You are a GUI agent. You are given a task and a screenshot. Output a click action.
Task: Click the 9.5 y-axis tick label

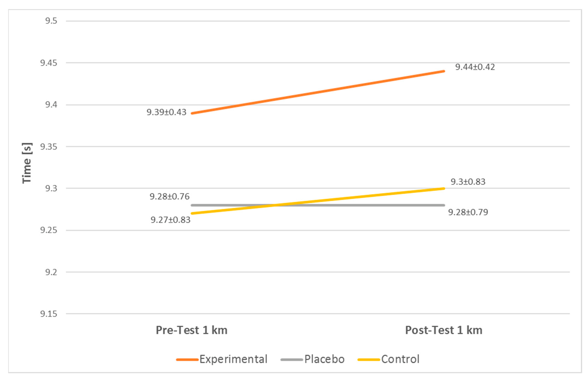tap(51, 21)
